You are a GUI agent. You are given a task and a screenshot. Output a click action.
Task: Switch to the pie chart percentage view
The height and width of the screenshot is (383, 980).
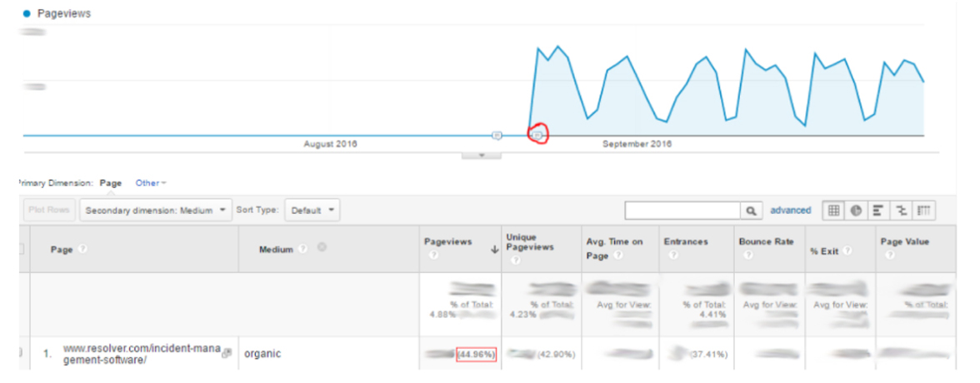pos(856,211)
